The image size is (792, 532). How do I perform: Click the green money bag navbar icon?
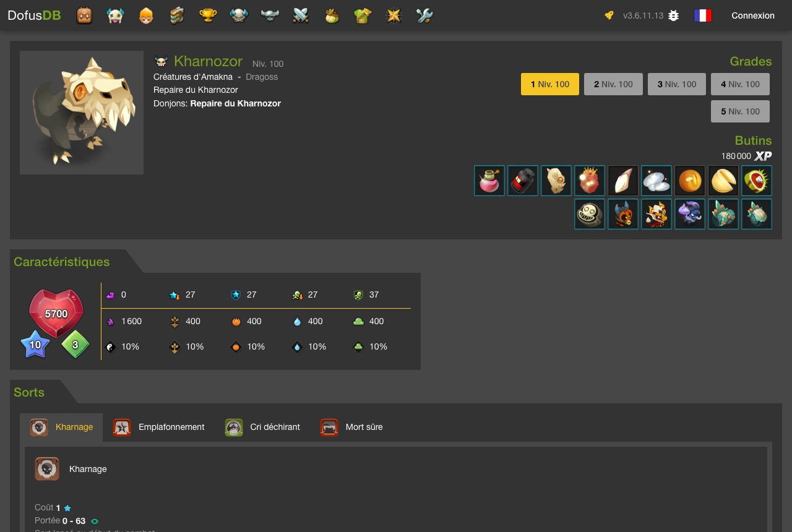tap(332, 15)
